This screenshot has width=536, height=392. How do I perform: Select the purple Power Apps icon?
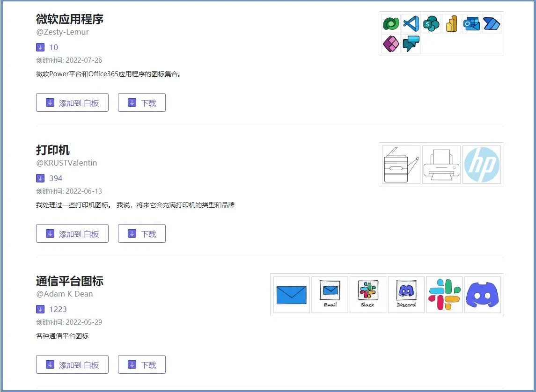[390, 44]
